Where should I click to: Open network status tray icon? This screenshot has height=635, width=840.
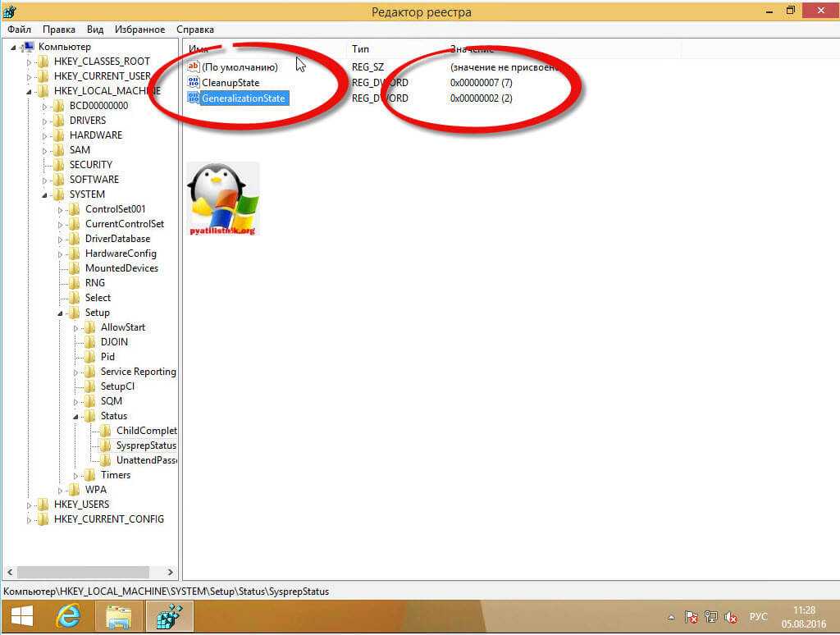(711, 617)
